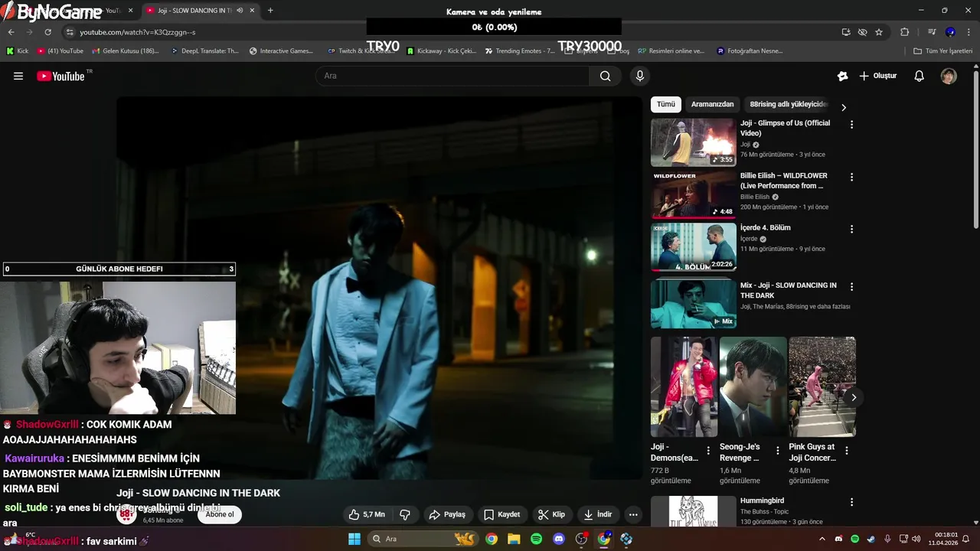980x551 pixels.
Task: Show next Shorts with the carousel arrow
Action: click(x=853, y=397)
